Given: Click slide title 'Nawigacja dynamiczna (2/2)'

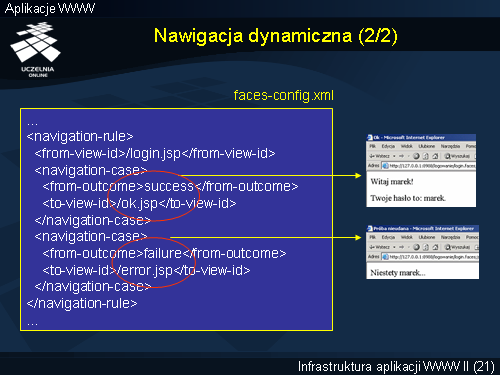Looking at the screenshot, I should pyautogui.click(x=276, y=36).
